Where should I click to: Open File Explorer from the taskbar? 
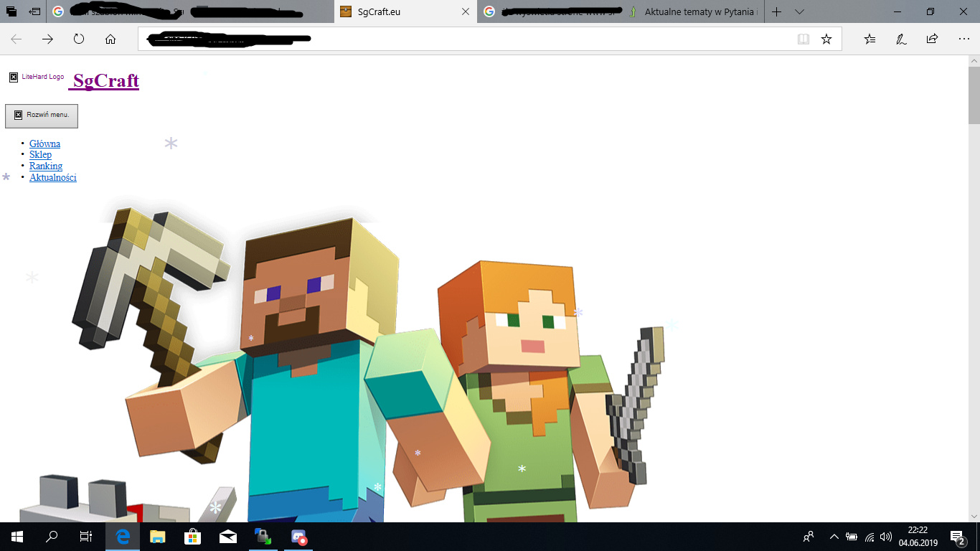(x=157, y=537)
